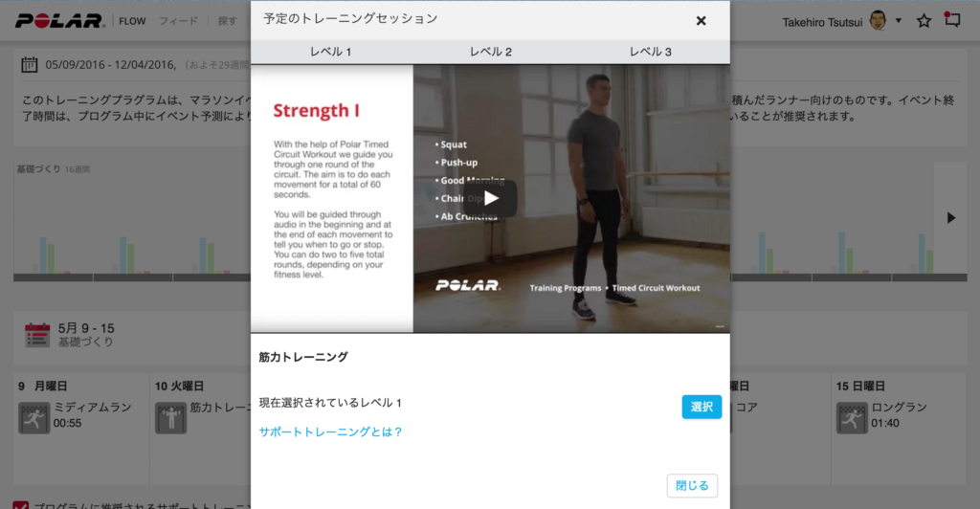The height and width of the screenshot is (509, 980).
Task: Expand the user account dropdown arrow
Action: 898,21
